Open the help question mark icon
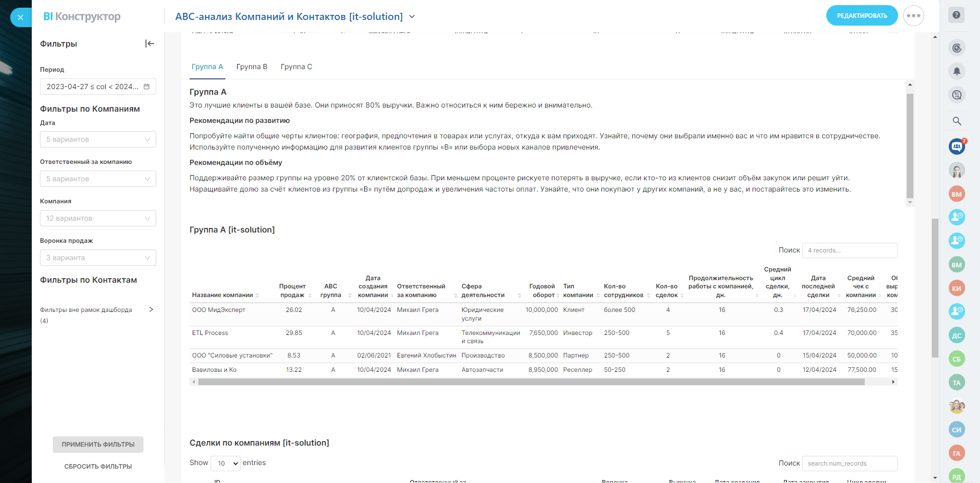Screen dimensions: 980x483 click(x=956, y=15)
